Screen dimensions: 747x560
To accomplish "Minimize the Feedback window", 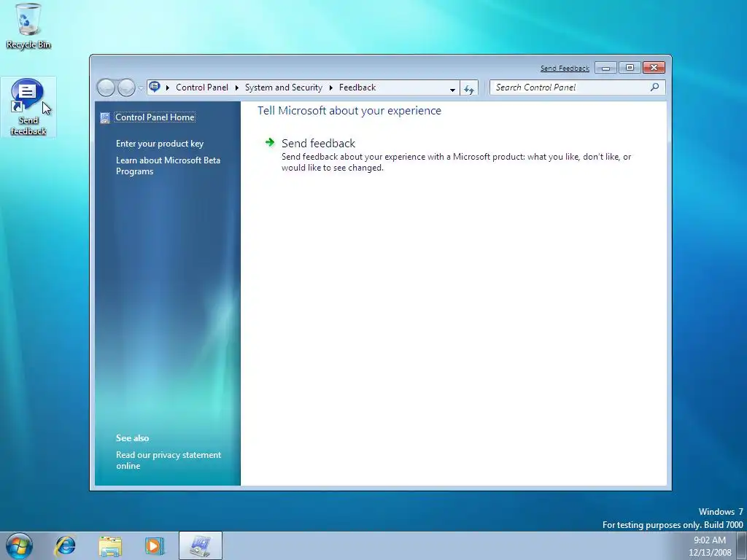I will click(x=605, y=68).
